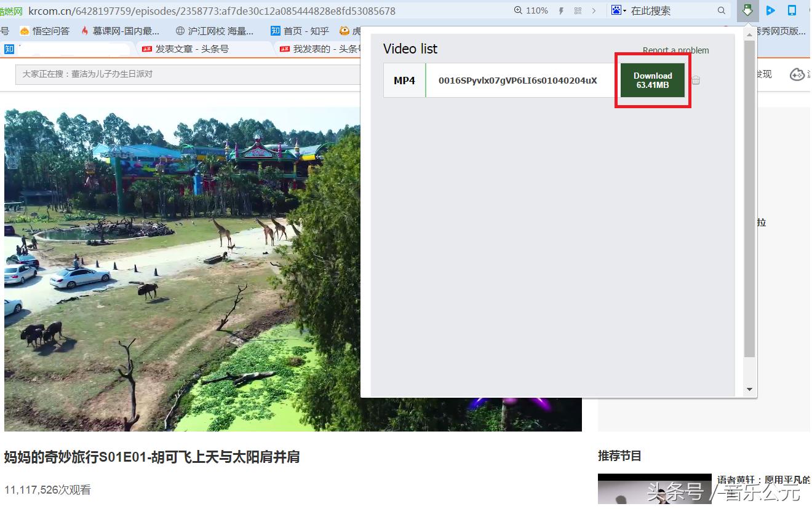Click the Baidu paw icon in the search box

(x=617, y=10)
